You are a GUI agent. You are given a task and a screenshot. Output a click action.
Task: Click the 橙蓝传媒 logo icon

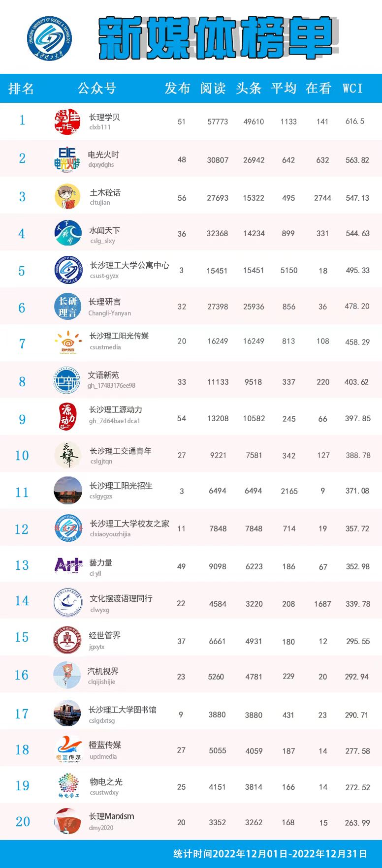[68, 749]
